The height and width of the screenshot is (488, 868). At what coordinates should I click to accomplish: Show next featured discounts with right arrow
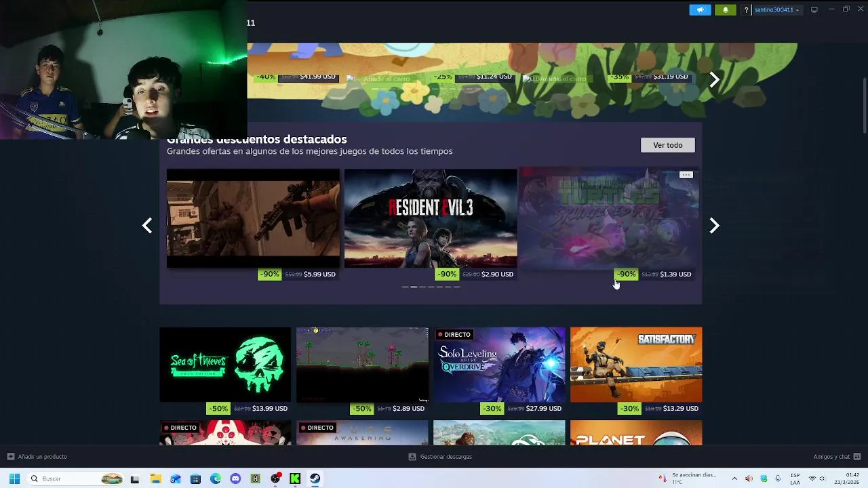[x=714, y=226]
